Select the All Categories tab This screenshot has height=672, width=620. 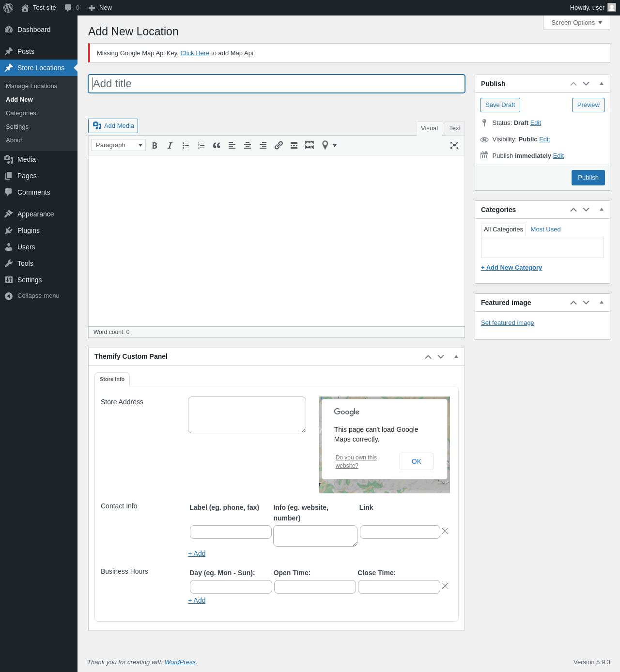[503, 229]
